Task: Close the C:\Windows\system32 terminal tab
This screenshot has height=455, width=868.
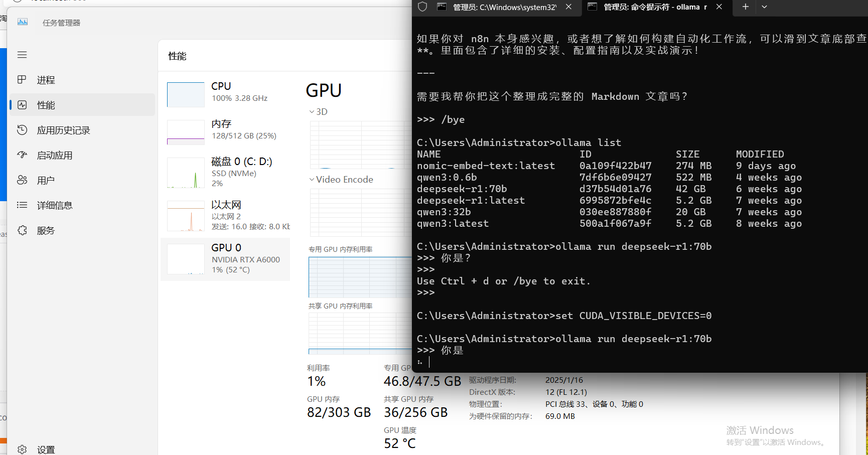Action: [568, 7]
